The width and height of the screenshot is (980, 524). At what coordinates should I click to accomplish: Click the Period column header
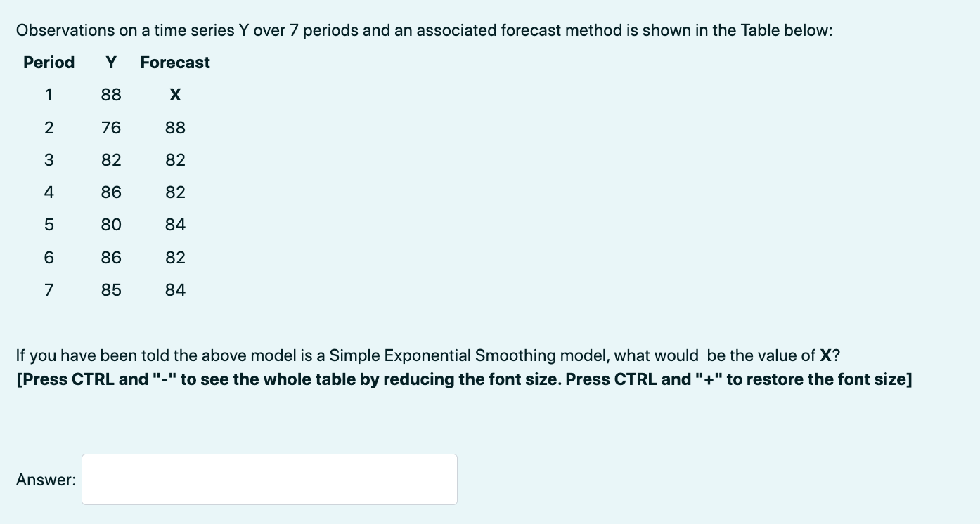tap(49, 63)
